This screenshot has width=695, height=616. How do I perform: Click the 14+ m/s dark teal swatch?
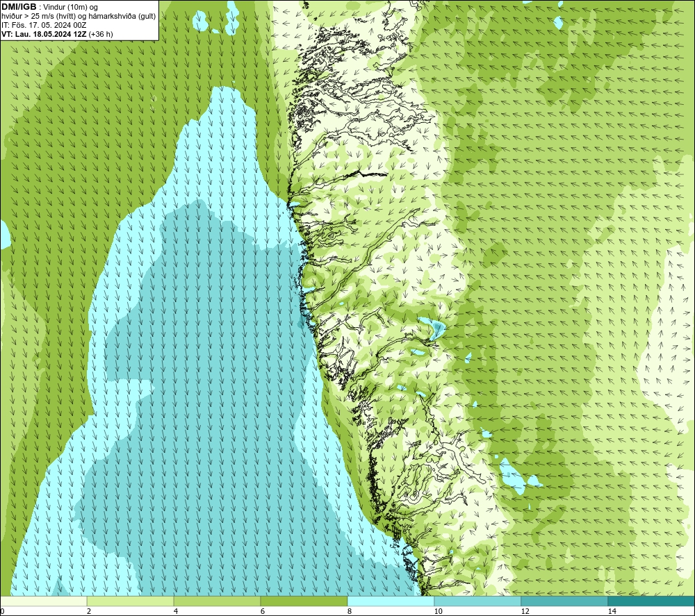click(652, 601)
